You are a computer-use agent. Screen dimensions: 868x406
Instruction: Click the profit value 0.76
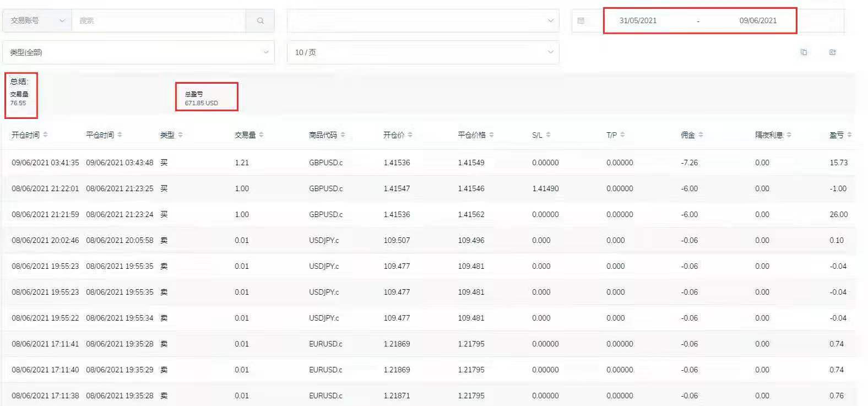click(x=837, y=396)
